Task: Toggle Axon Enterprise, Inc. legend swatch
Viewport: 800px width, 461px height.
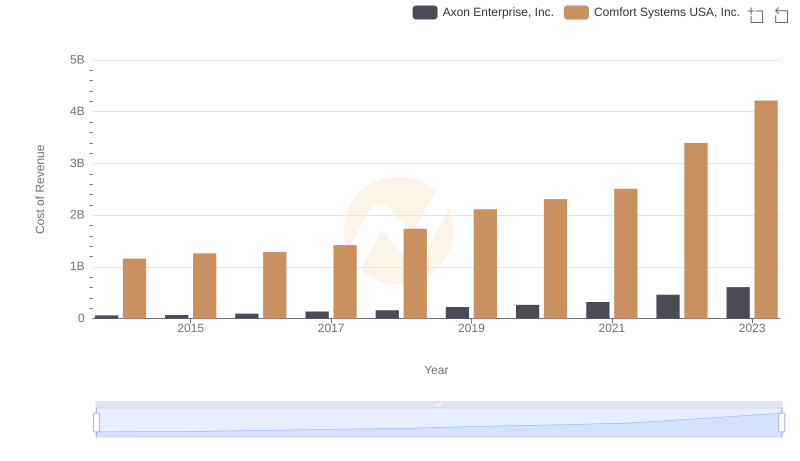Action: pos(424,12)
